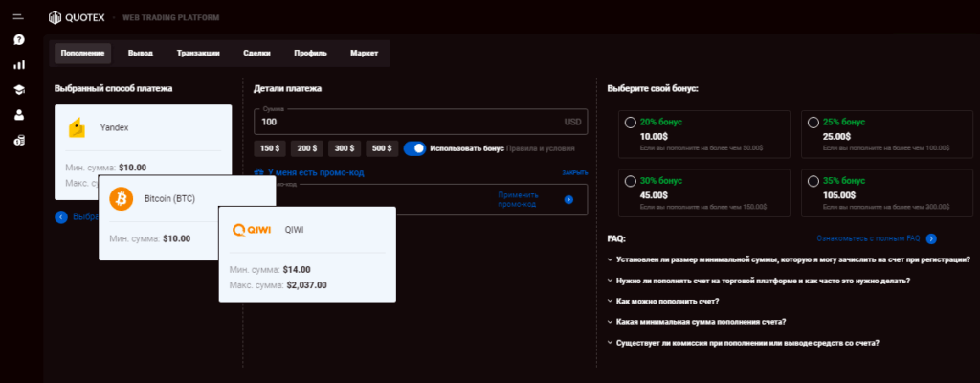Open the Транзакции tab

198,54
